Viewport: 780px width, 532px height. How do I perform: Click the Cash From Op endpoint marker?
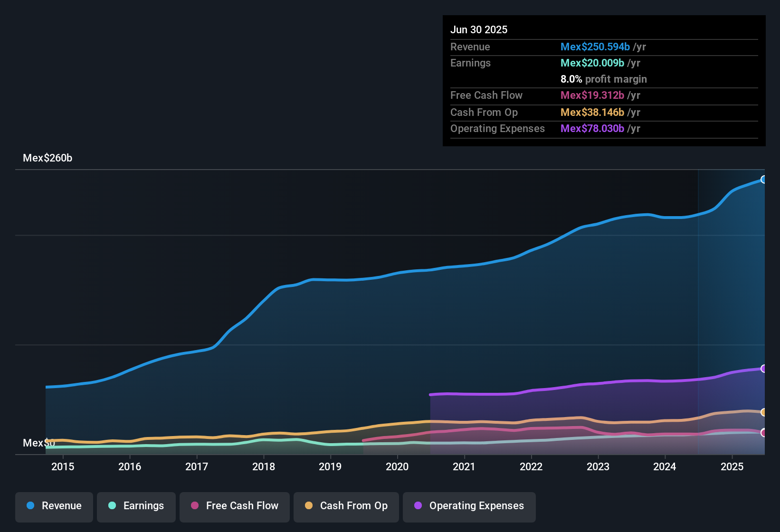pyautogui.click(x=763, y=412)
